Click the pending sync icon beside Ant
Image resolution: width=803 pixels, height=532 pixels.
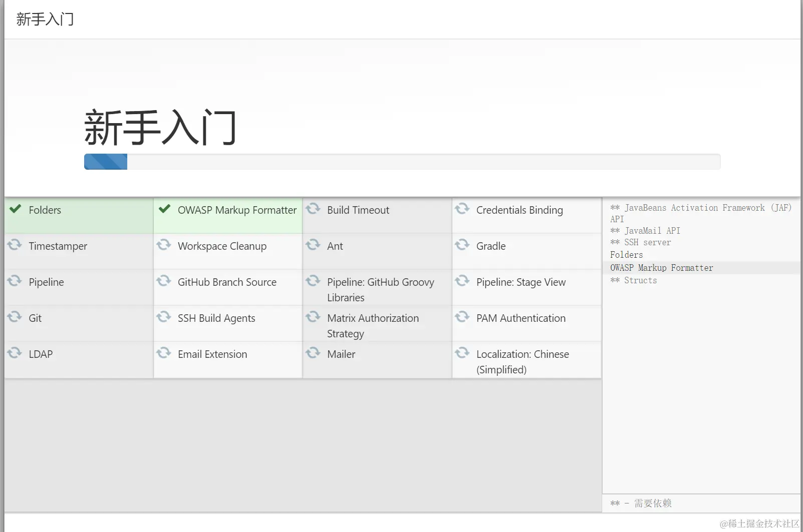[x=313, y=244]
